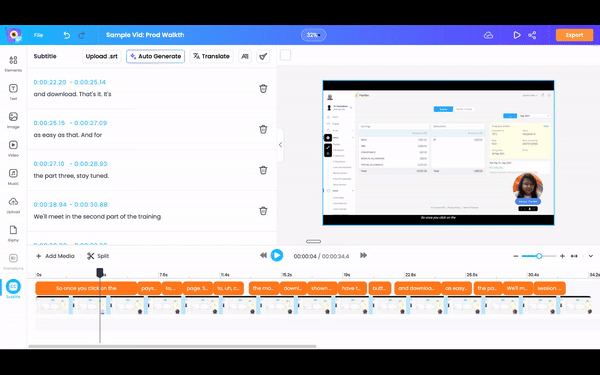Click the Auto Generate button
Viewport: 600px width, 375px height.
point(156,56)
